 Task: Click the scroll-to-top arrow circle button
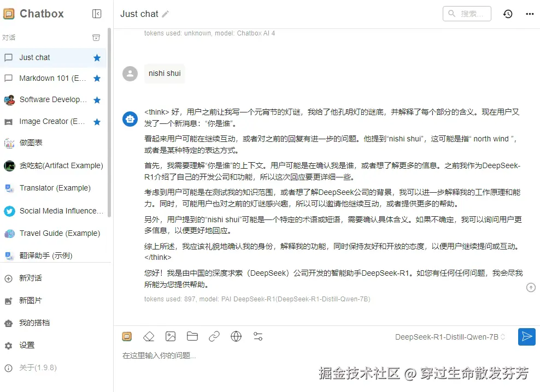tap(531, 287)
